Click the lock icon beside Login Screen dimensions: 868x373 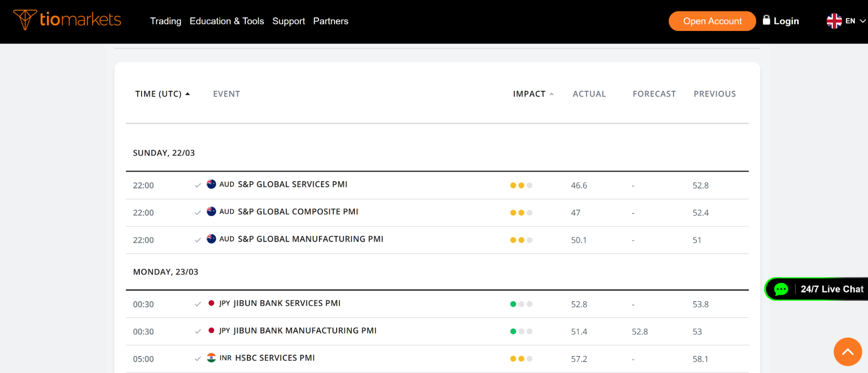tap(766, 20)
